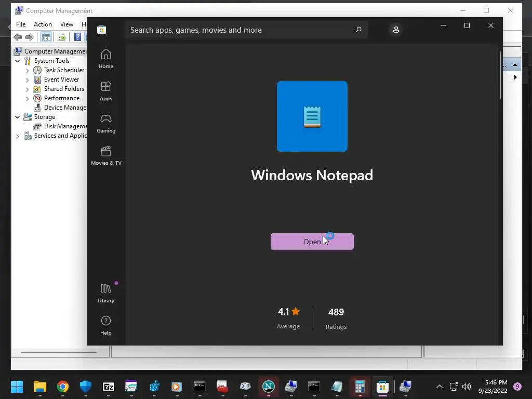The height and width of the screenshot is (399, 532).
Task: Go to Apps section in Store sidebar
Action: point(106,91)
